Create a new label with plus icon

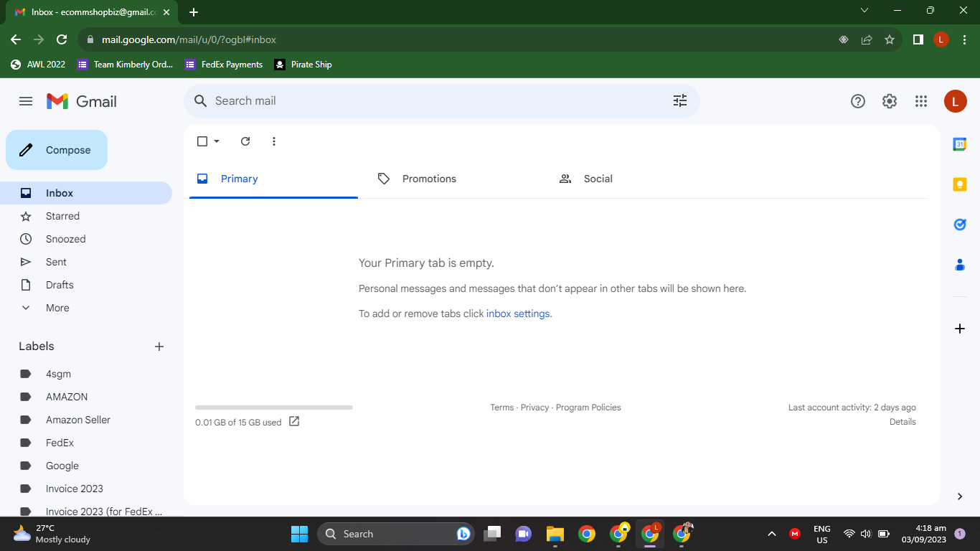pos(159,347)
